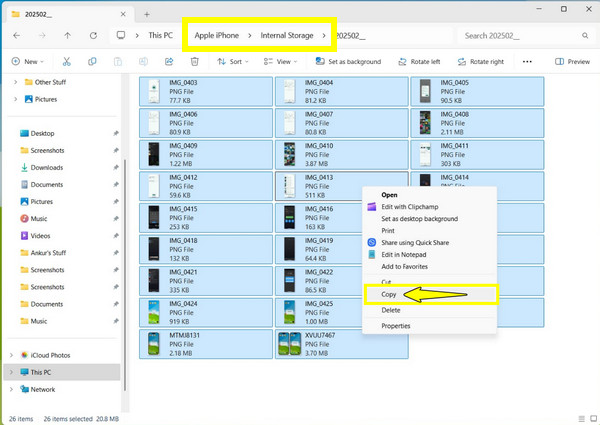Open a new tab with plus button
Screen dimensions: 600x425
[147, 14]
